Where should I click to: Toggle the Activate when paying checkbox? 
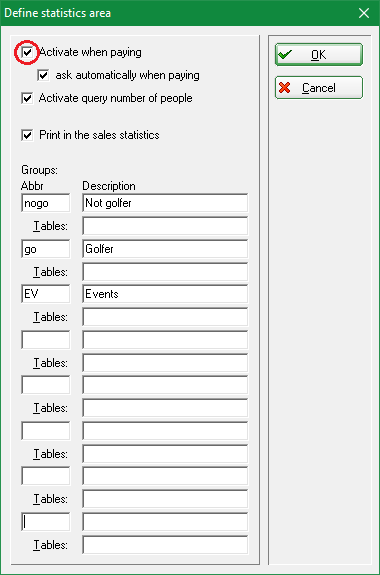point(27,52)
